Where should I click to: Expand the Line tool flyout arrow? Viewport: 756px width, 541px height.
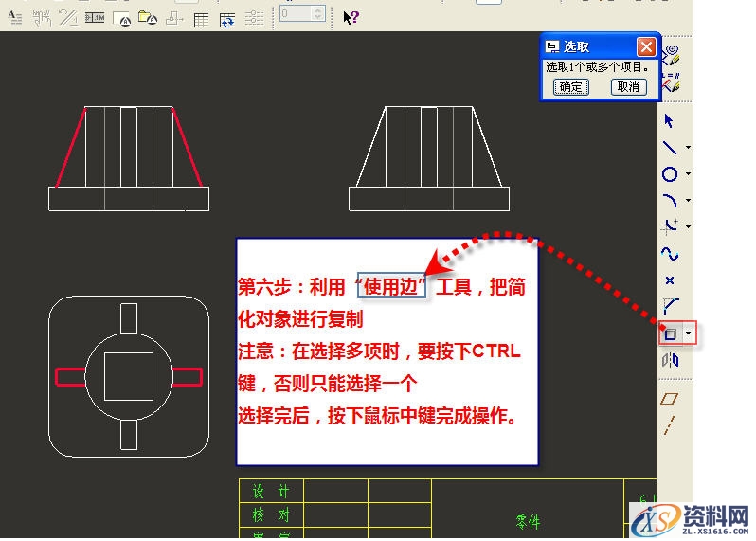tap(688, 148)
